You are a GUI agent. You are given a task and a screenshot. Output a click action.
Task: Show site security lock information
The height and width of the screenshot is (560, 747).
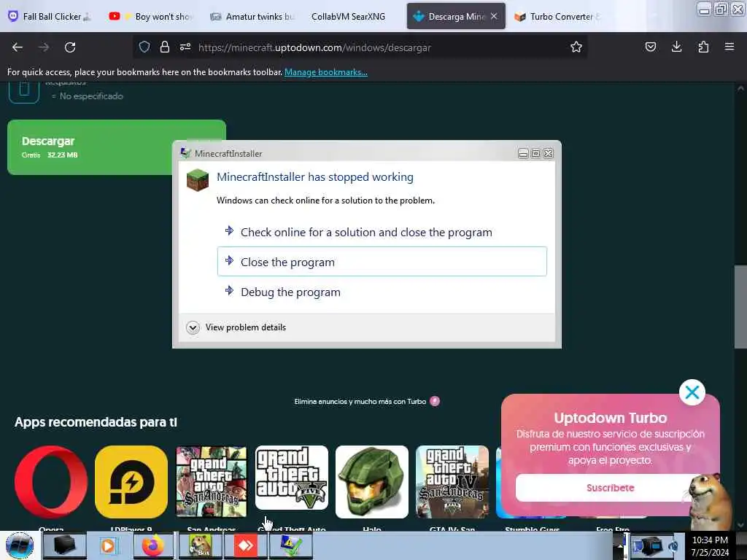click(165, 47)
